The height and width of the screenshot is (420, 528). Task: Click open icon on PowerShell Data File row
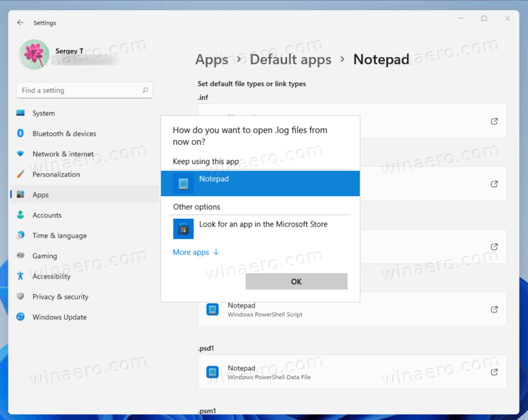click(x=494, y=372)
